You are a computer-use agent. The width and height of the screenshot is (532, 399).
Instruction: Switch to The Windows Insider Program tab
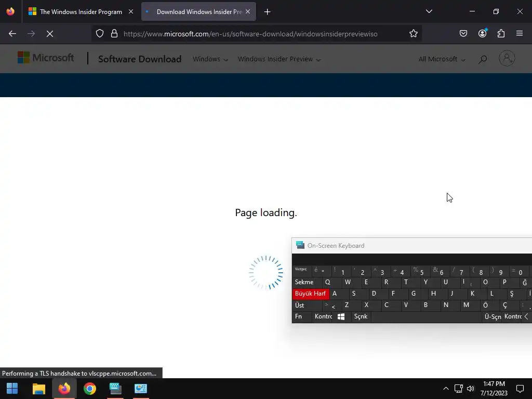[x=81, y=12]
